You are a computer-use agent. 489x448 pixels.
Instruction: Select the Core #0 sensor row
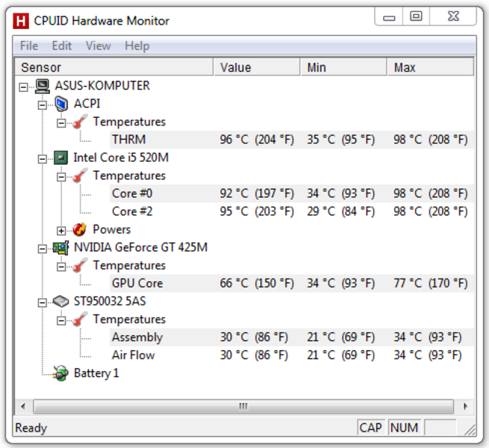pyautogui.click(x=292, y=193)
